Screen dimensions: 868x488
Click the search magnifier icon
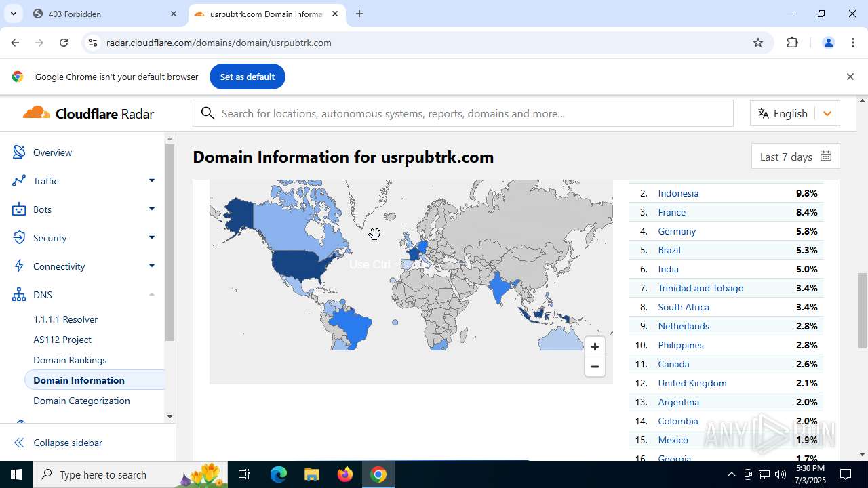coord(208,113)
